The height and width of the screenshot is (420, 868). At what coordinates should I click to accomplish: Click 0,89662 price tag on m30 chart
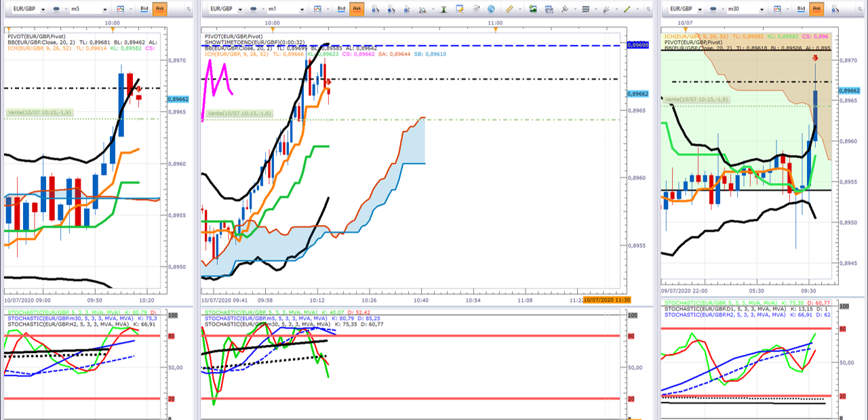point(849,90)
